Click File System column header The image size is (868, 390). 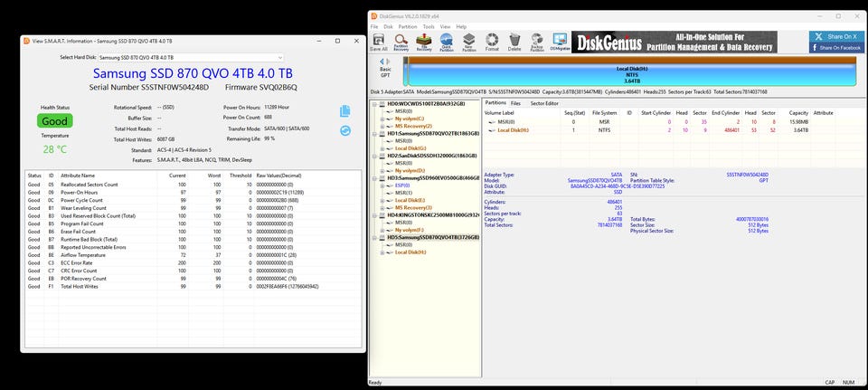605,113
